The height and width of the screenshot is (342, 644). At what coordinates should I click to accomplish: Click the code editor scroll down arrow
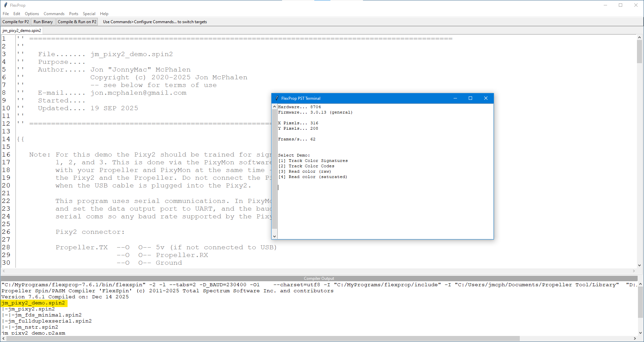(639, 265)
